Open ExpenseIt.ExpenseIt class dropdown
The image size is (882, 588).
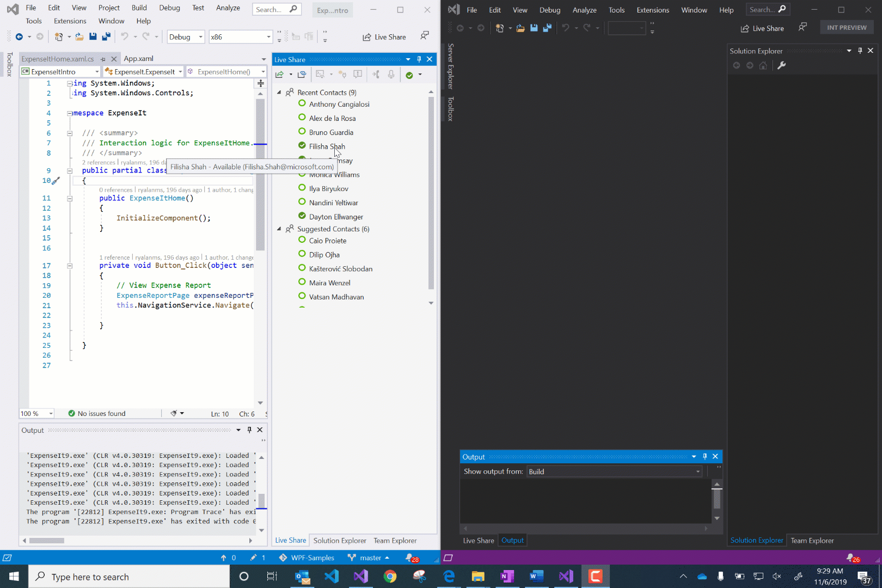(143, 71)
